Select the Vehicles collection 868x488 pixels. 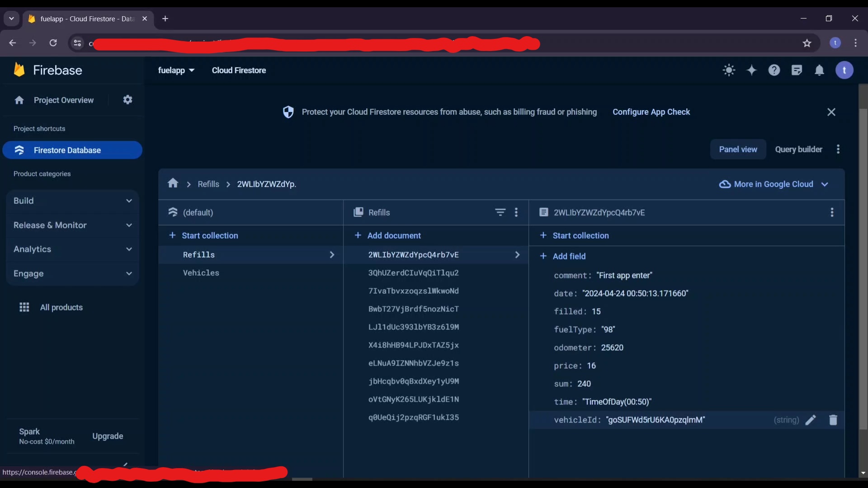point(201,273)
